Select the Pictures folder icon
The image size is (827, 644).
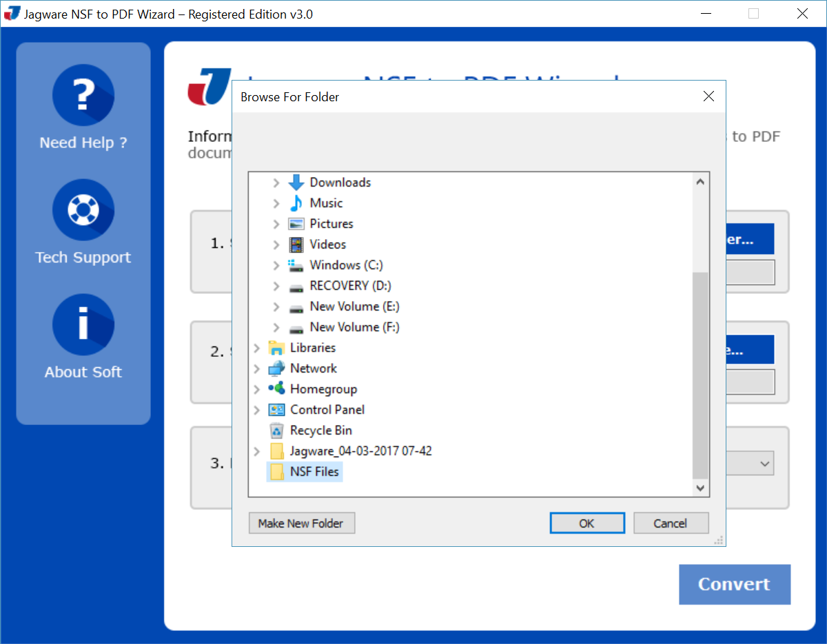[x=296, y=224]
